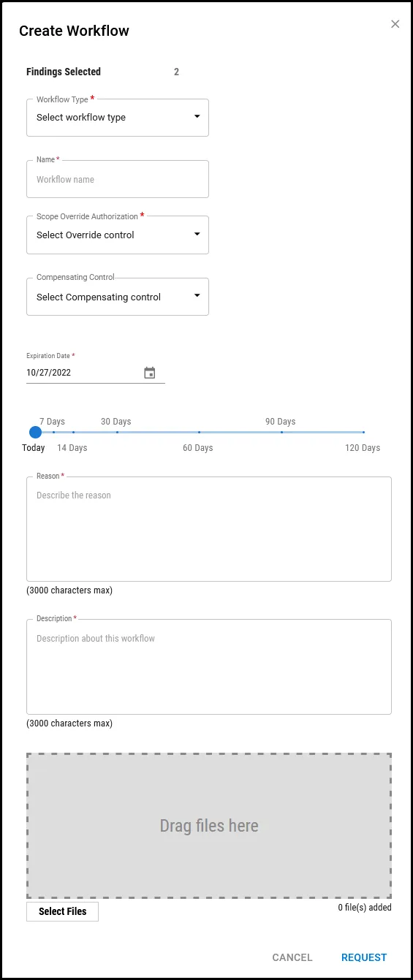Viewport: 413px width, 980px height.
Task: Click the CANCEL button
Action: (292, 957)
